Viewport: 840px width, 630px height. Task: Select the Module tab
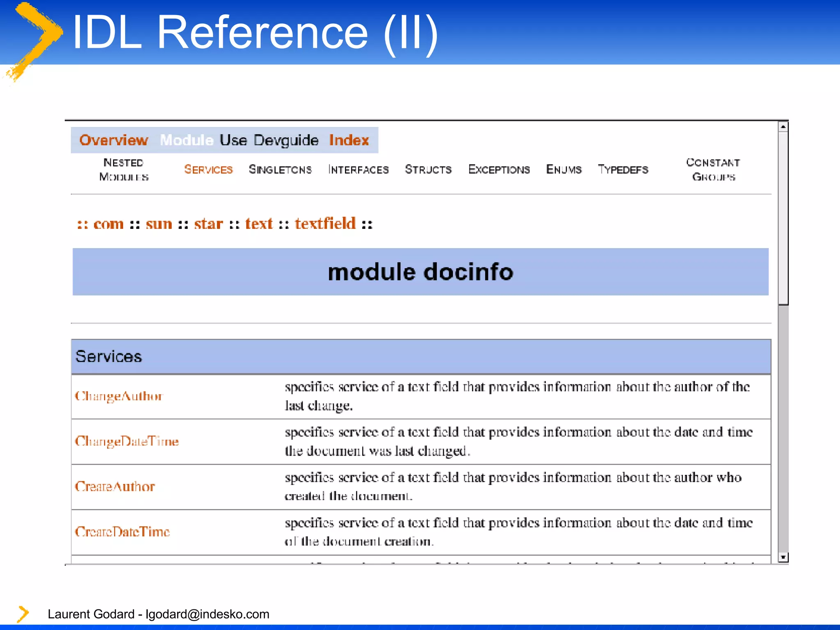pos(187,140)
